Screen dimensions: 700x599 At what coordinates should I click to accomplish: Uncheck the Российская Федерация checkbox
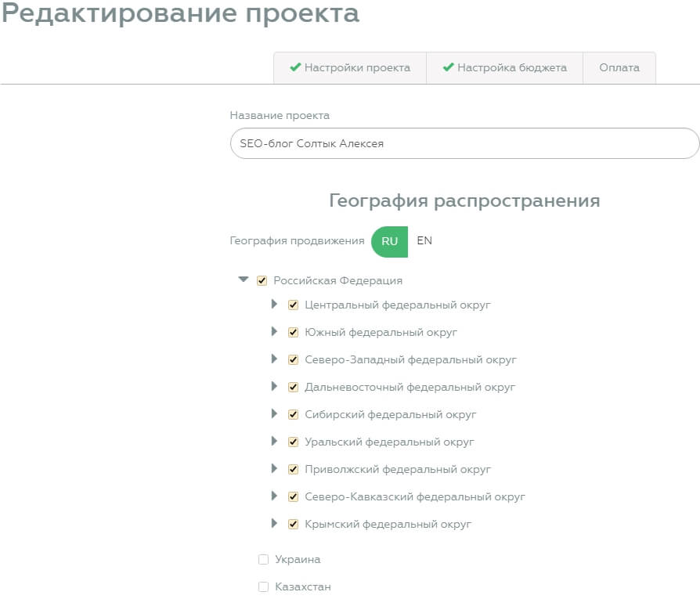coord(262,281)
